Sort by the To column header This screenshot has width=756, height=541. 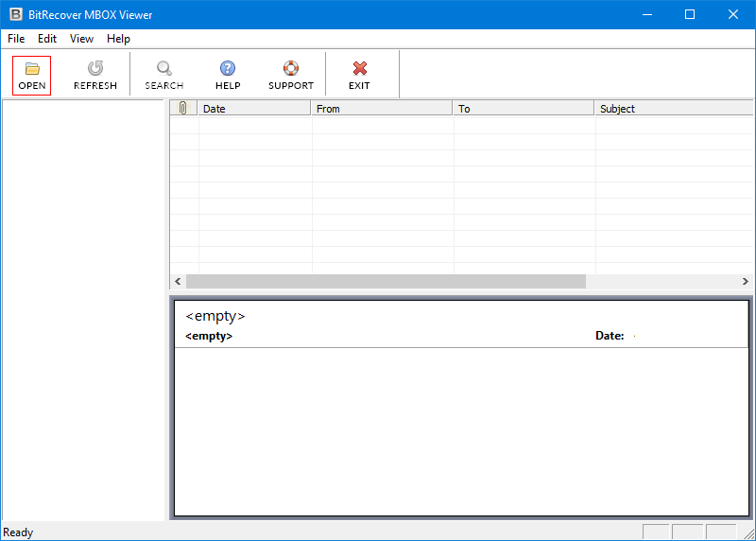[x=524, y=108]
